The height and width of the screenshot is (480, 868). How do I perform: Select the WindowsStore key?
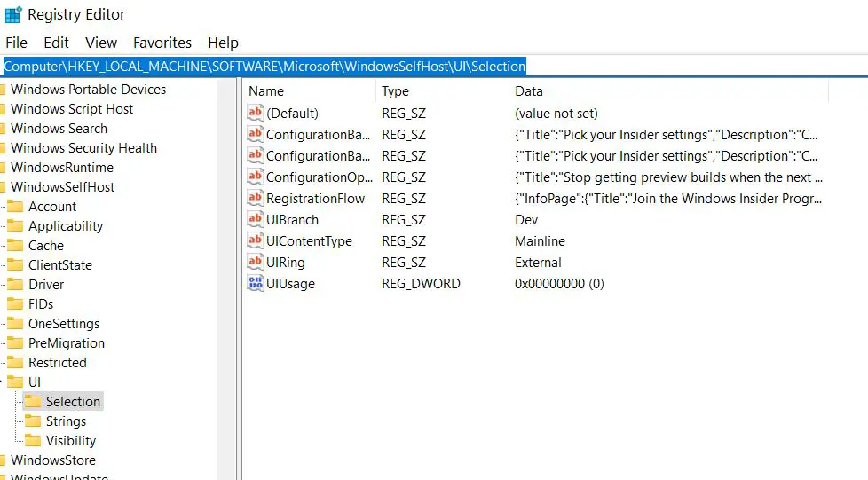pos(53,460)
